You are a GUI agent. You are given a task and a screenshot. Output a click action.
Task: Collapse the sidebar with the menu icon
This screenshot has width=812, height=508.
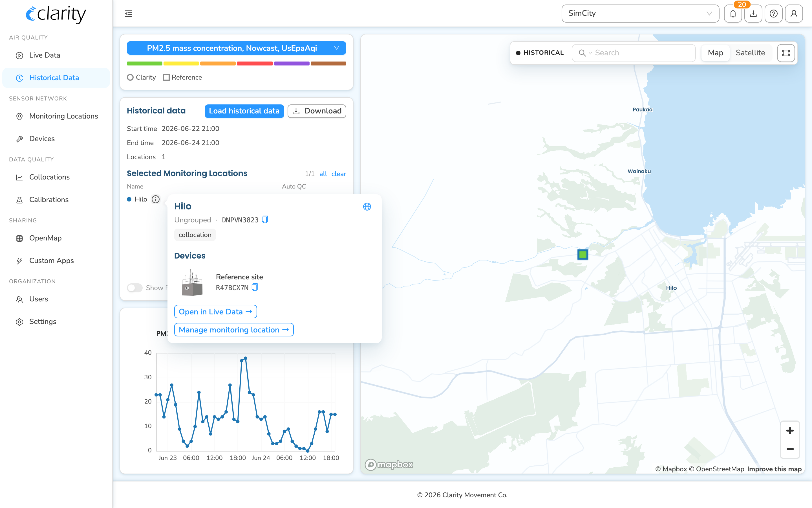[129, 14]
